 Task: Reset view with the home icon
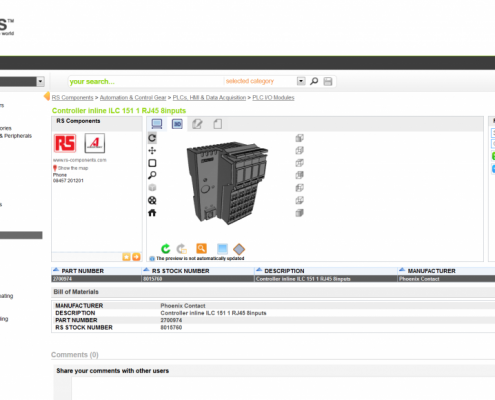pos(152,213)
